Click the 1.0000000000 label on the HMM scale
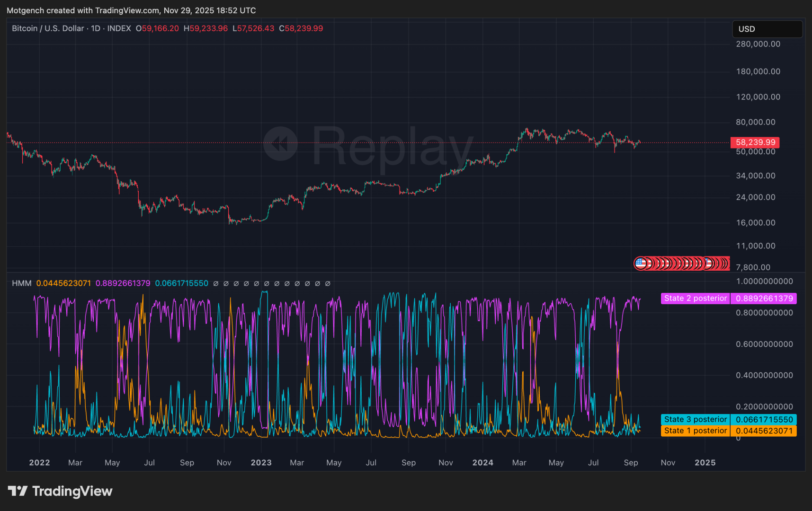The height and width of the screenshot is (511, 812). [764, 282]
